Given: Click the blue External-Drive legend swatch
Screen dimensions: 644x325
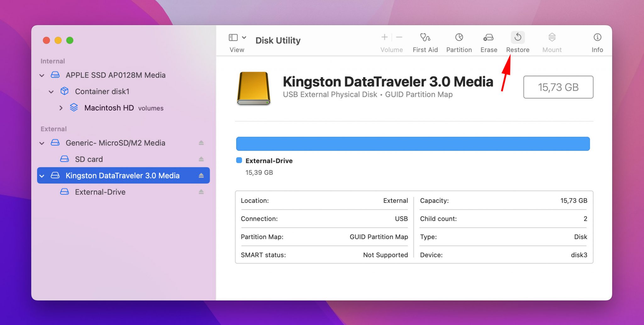Looking at the screenshot, I should coord(239,160).
